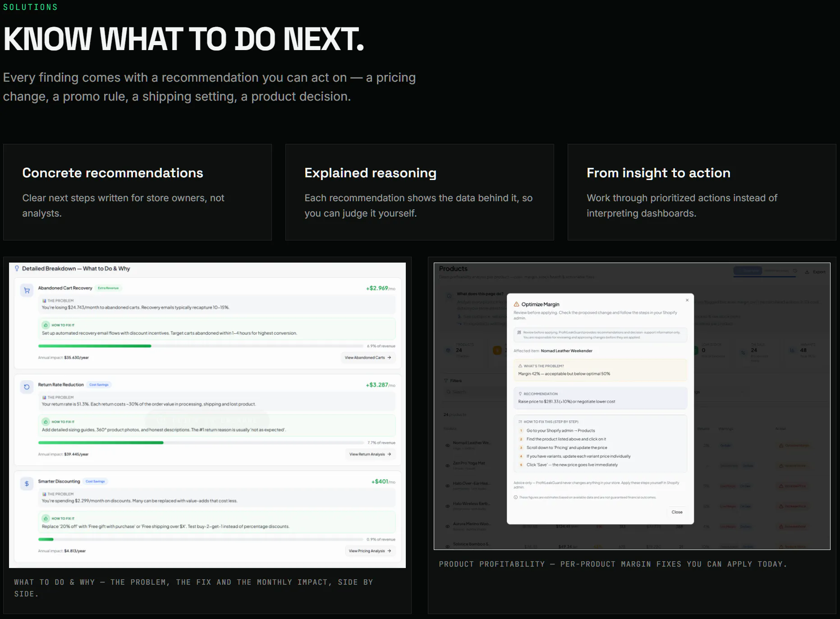Click the +$2.969/mo amount
840x619 pixels.
tap(381, 288)
